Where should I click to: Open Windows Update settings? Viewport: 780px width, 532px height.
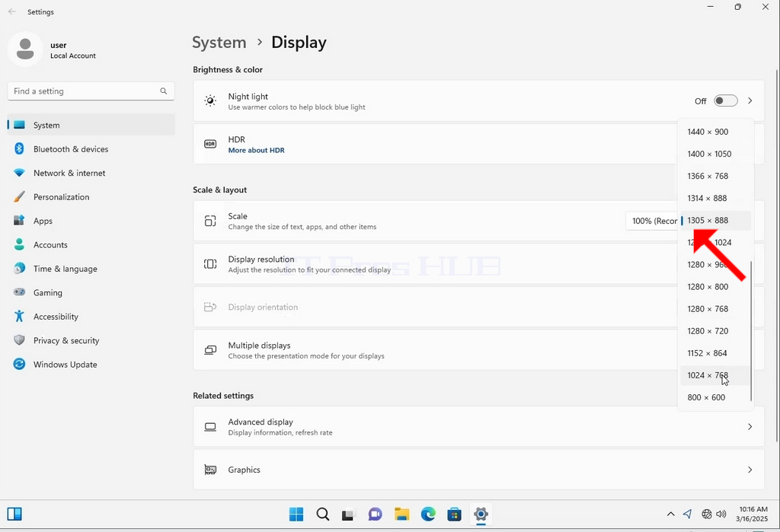91,364
